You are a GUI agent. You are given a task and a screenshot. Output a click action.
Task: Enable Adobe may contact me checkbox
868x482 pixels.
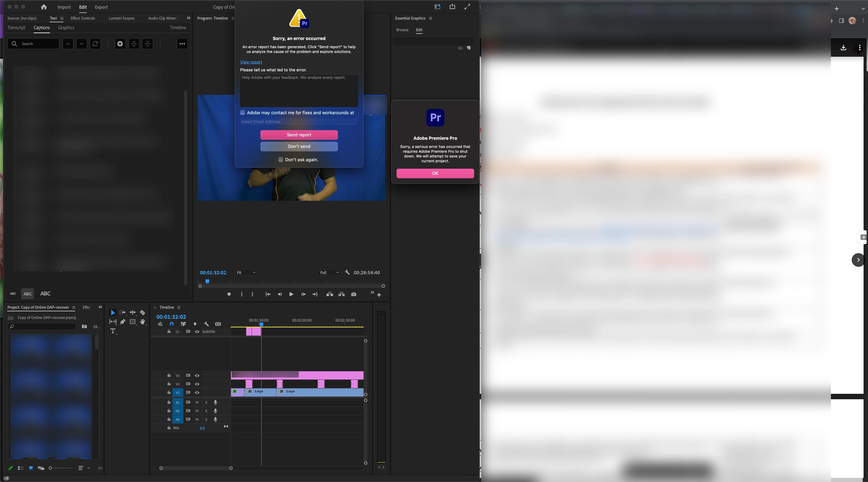click(243, 113)
